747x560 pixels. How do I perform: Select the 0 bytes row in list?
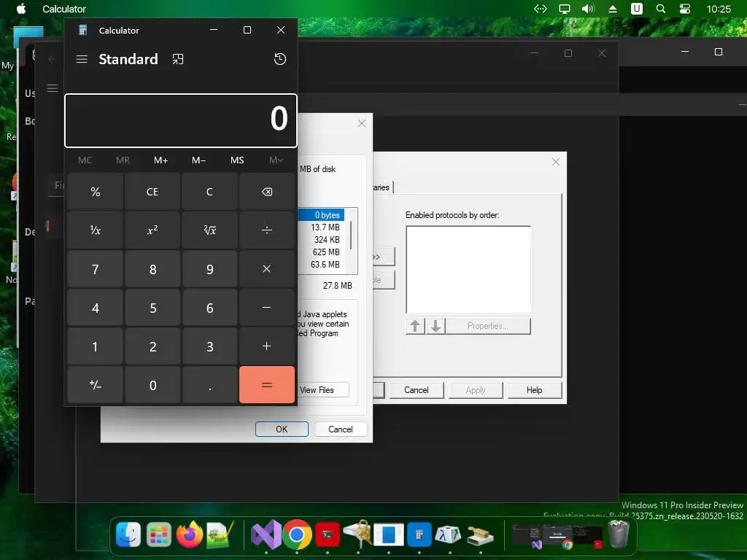[321, 215]
